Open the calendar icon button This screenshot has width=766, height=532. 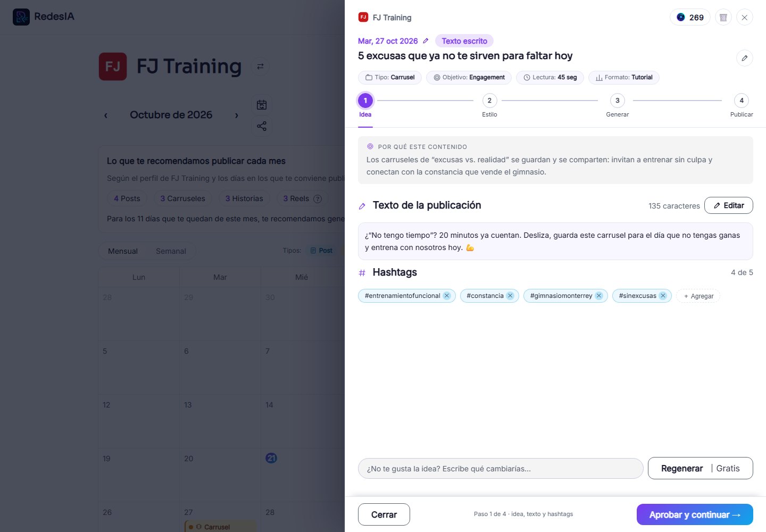tap(262, 105)
